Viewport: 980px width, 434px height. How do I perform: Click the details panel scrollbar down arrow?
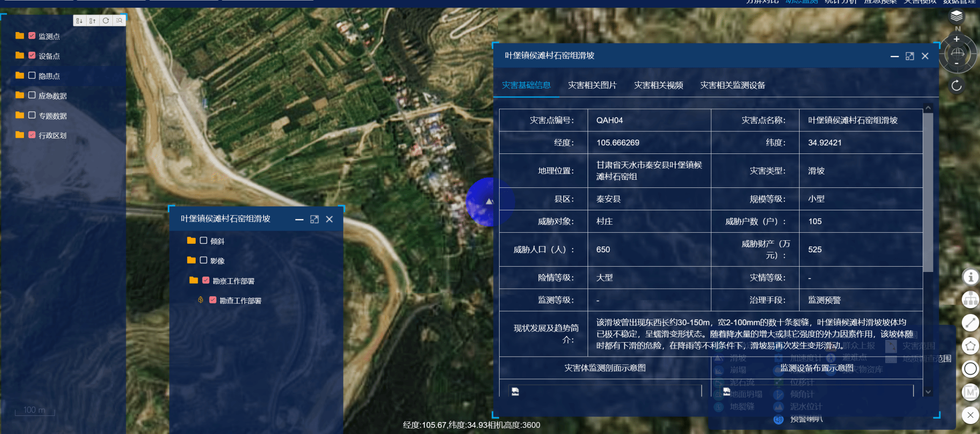pyautogui.click(x=928, y=392)
